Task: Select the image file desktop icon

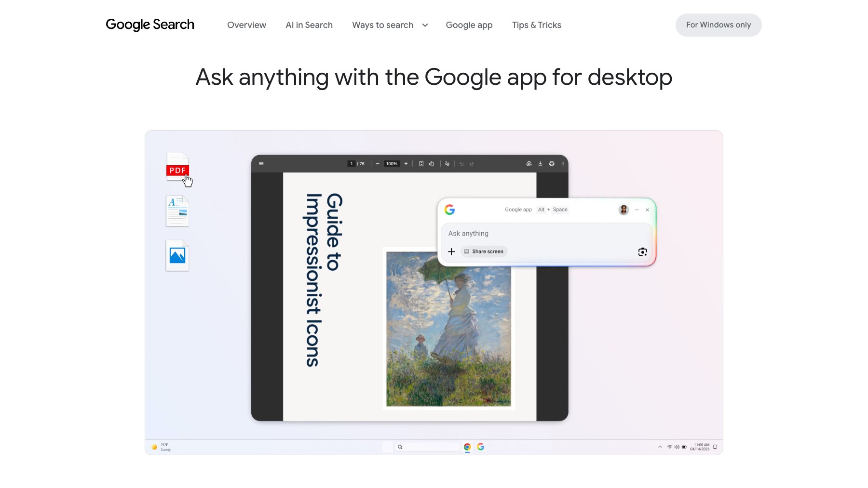Action: coord(177,255)
